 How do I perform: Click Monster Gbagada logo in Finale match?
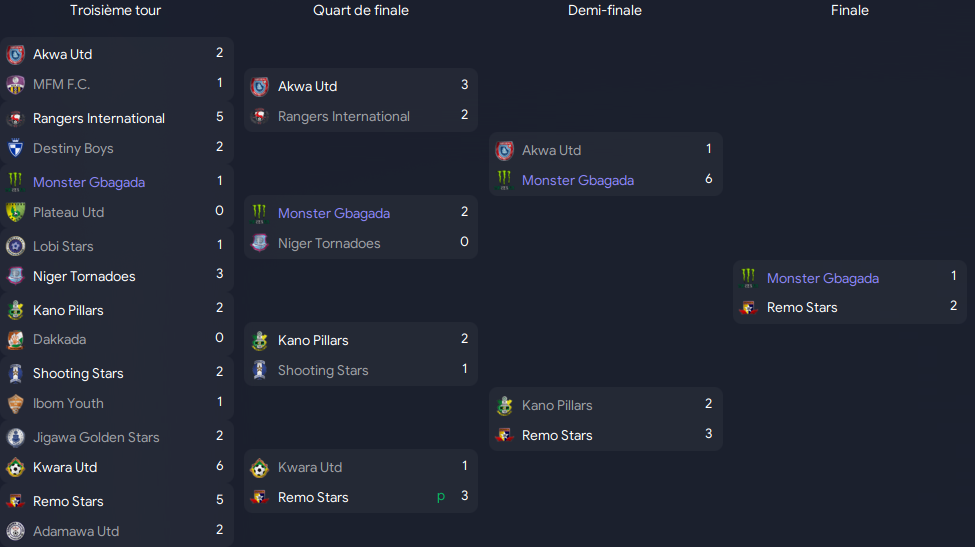click(x=749, y=278)
